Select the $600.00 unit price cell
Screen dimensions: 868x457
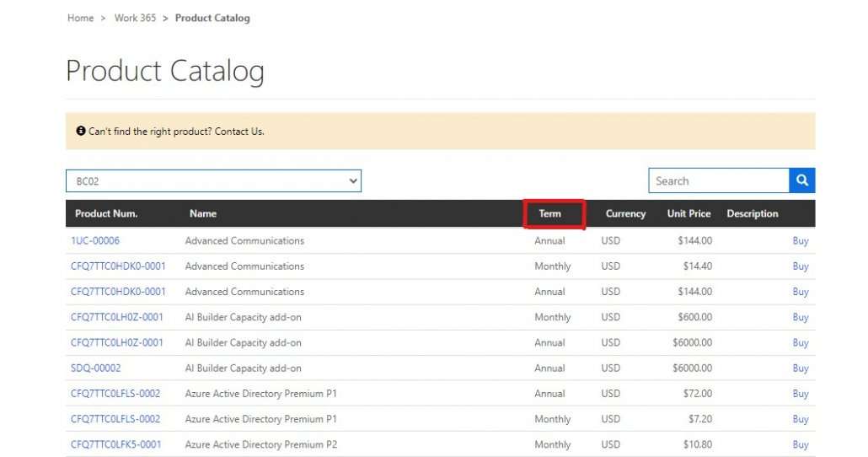click(694, 317)
